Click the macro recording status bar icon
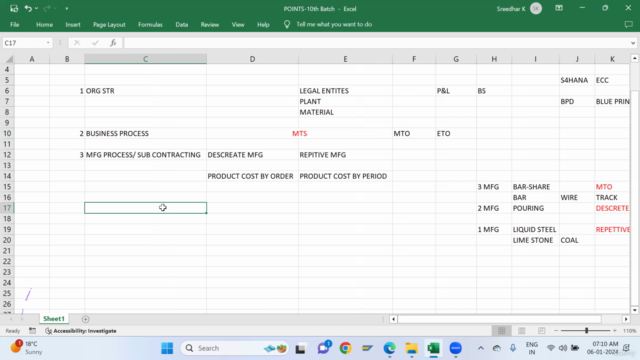Viewport: 640px width, 360px height. point(32,331)
